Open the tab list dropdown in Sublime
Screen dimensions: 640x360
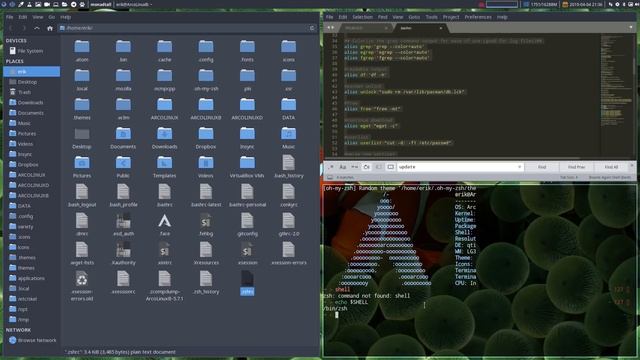coord(631,28)
